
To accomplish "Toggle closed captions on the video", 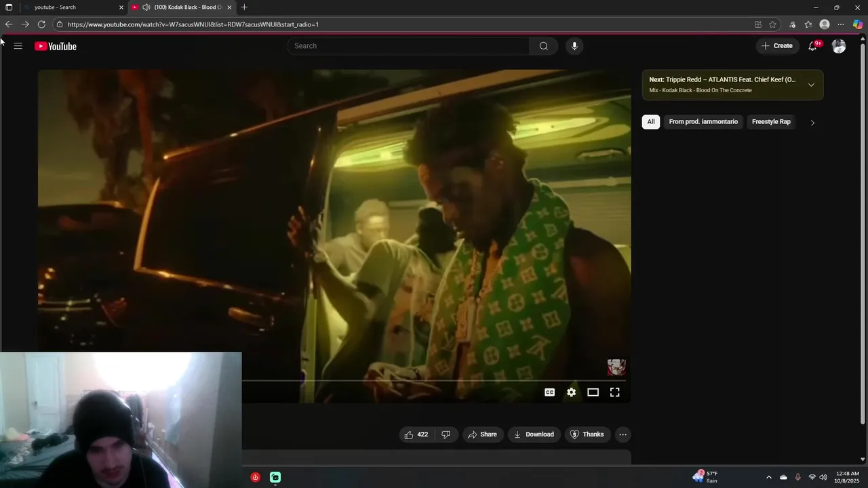I will tap(550, 392).
